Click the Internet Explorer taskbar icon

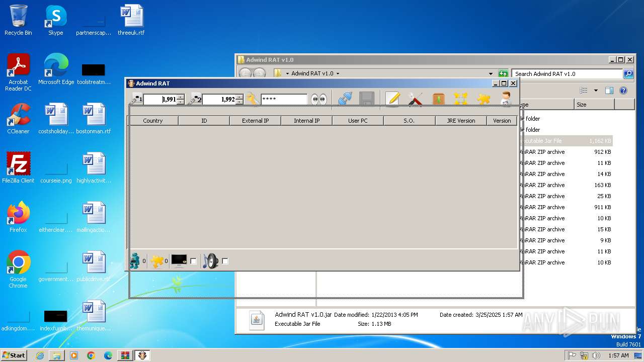click(40, 355)
